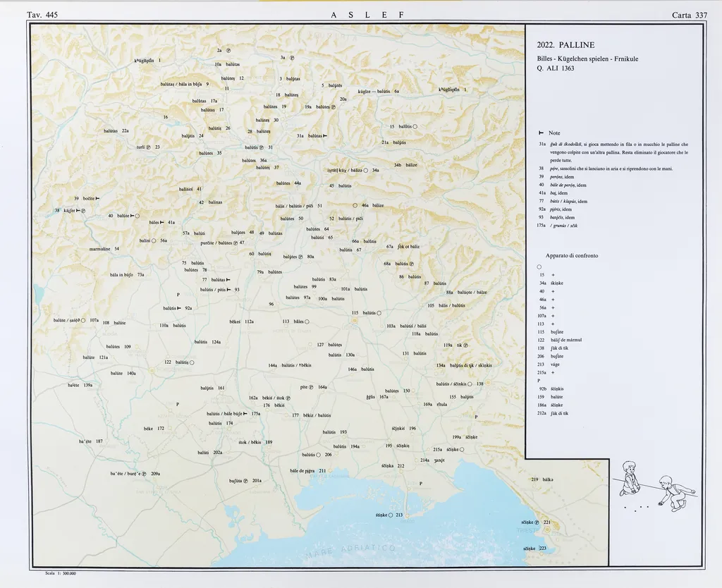The width and height of the screenshot is (722, 588).
Task: Click the Q. ALI 1363 reference text
Action: point(555,68)
